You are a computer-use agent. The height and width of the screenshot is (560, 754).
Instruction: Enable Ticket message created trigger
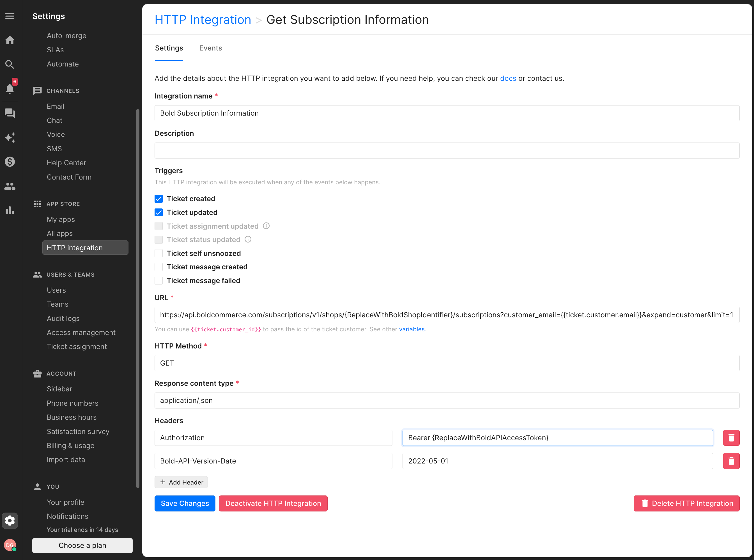[158, 267]
